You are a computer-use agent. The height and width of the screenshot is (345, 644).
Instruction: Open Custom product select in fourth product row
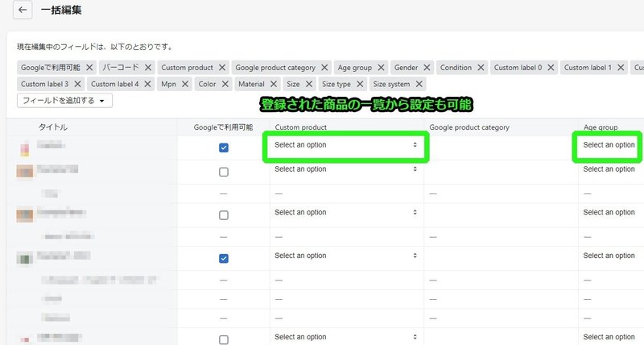[x=346, y=256]
